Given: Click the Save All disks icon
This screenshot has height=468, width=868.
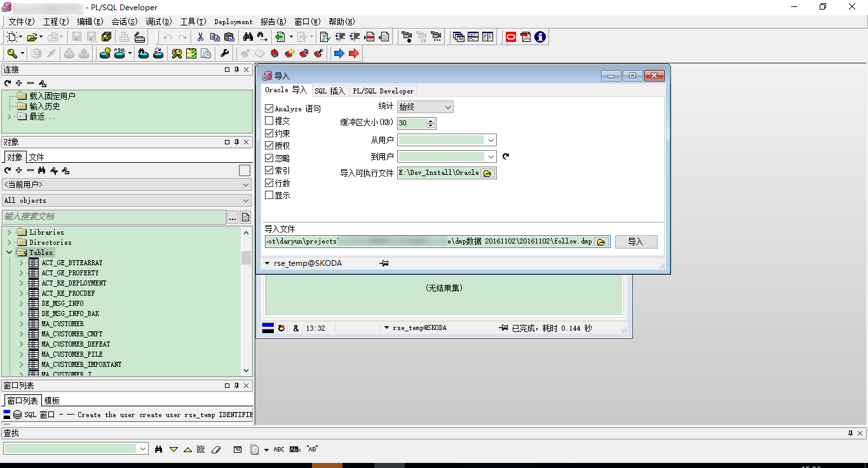Looking at the screenshot, I should [106, 37].
